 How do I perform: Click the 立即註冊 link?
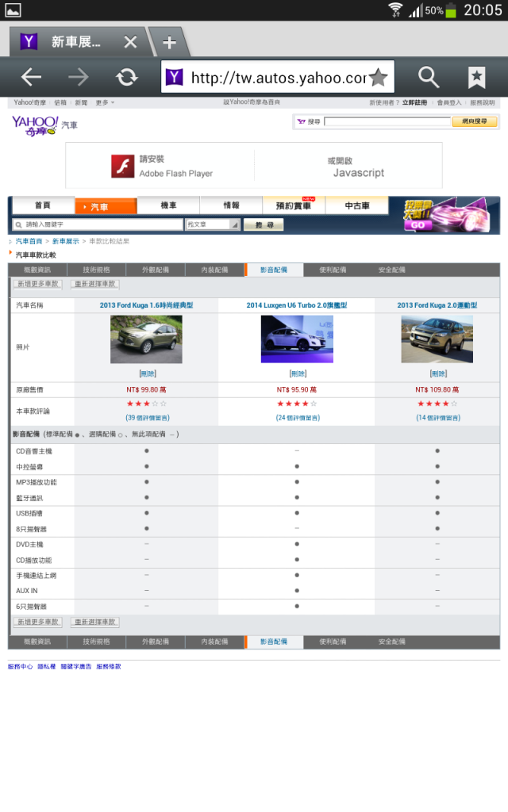pyautogui.click(x=414, y=102)
